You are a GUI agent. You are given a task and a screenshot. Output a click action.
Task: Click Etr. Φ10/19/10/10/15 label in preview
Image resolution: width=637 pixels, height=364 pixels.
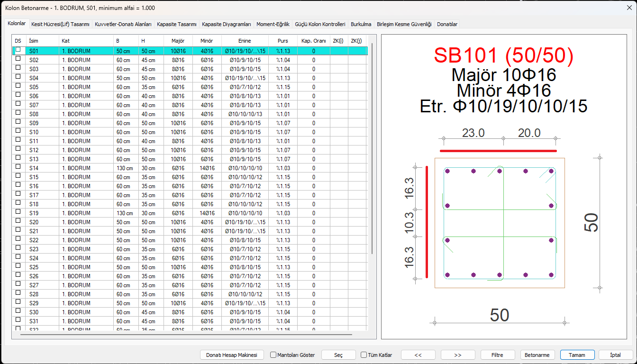click(504, 106)
